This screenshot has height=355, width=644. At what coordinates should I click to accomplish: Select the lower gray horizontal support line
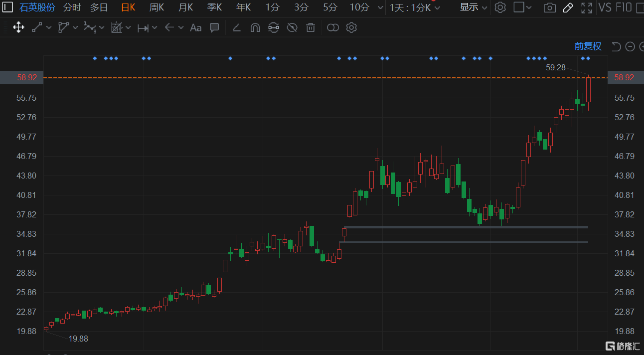464,242
